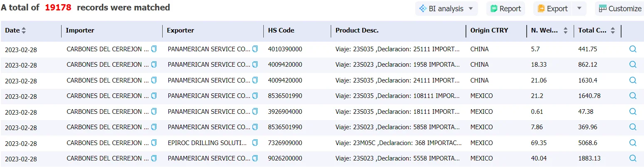Open description with Declaracion: 24111
The width and height of the screenshot is (644, 168).
coord(398,80)
